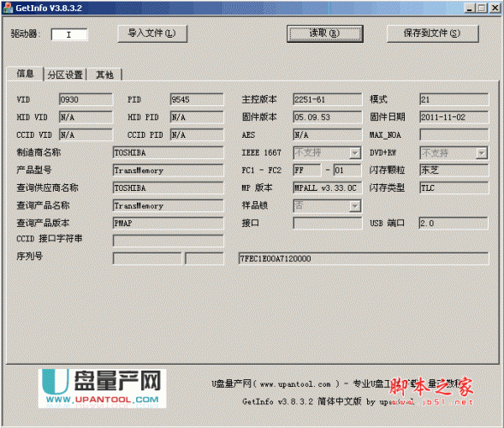Click the MP 版本 MPALL field

coord(327,188)
